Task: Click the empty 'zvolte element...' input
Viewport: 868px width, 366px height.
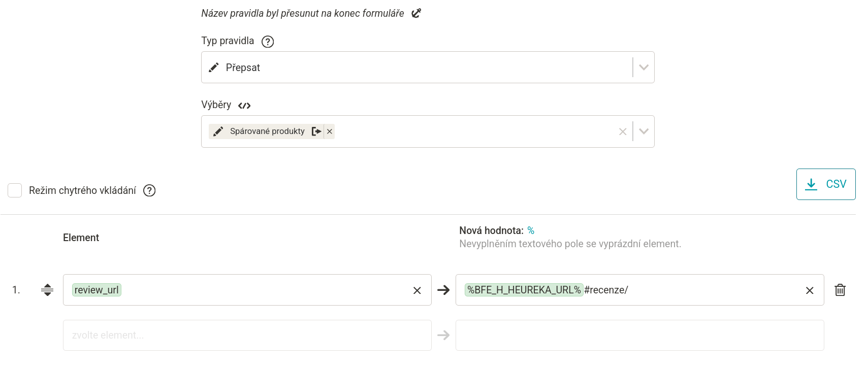Action: tap(247, 335)
